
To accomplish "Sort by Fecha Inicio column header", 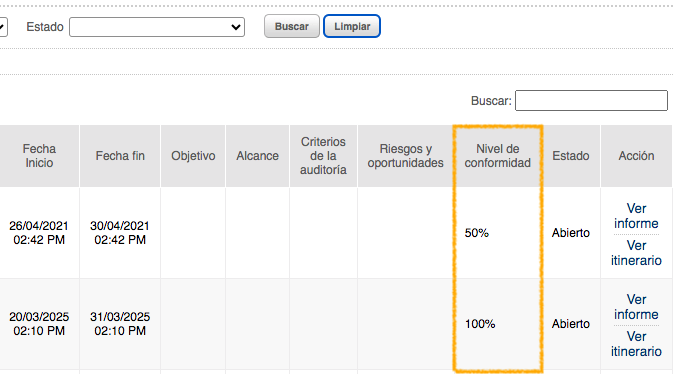I will tap(39, 156).
